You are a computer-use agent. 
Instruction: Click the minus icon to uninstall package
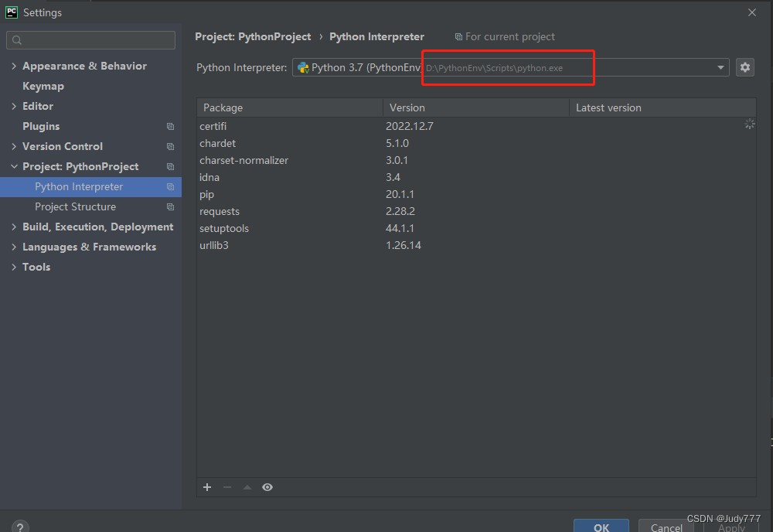(227, 487)
